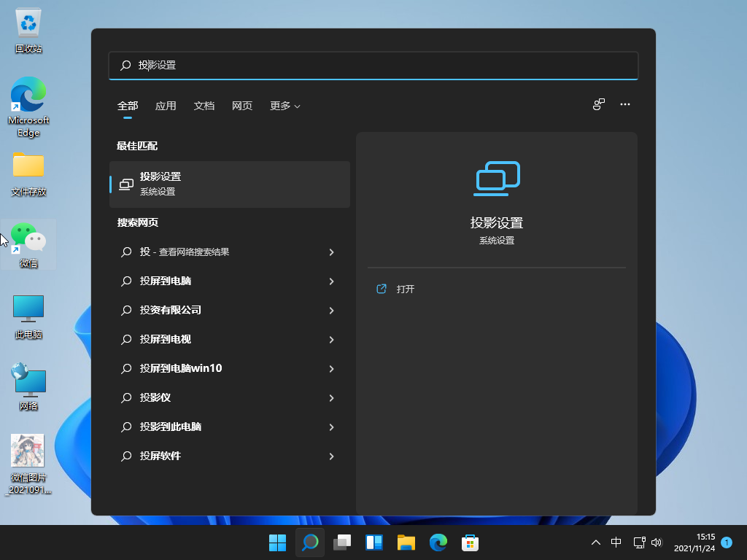
Task: Click the Start button on the taskbar
Action: (277, 542)
